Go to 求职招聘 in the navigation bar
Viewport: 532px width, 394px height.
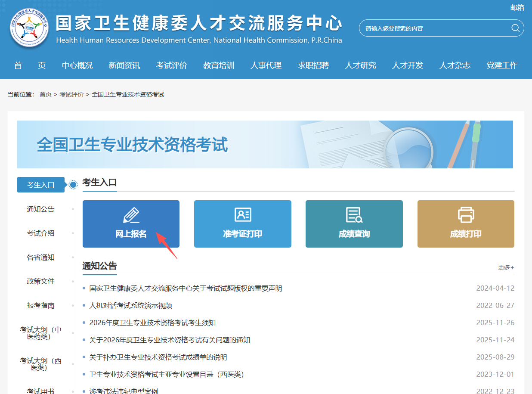click(313, 65)
